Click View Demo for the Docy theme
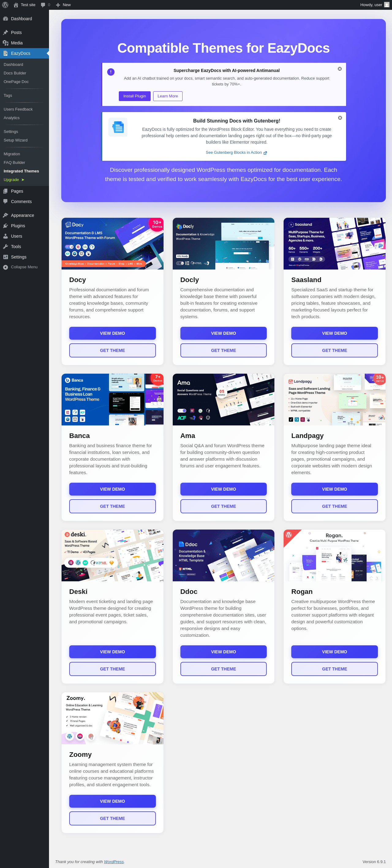This screenshot has height=868, width=392. pos(112,333)
